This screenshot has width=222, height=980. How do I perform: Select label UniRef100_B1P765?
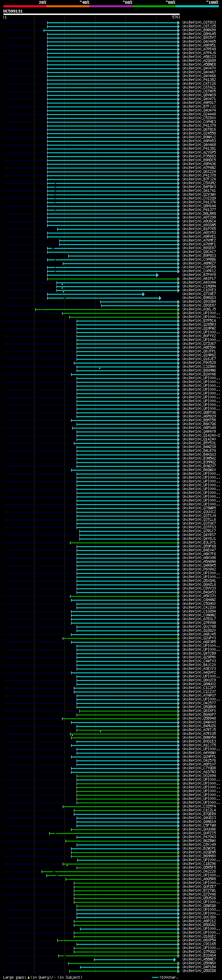coord(199,229)
